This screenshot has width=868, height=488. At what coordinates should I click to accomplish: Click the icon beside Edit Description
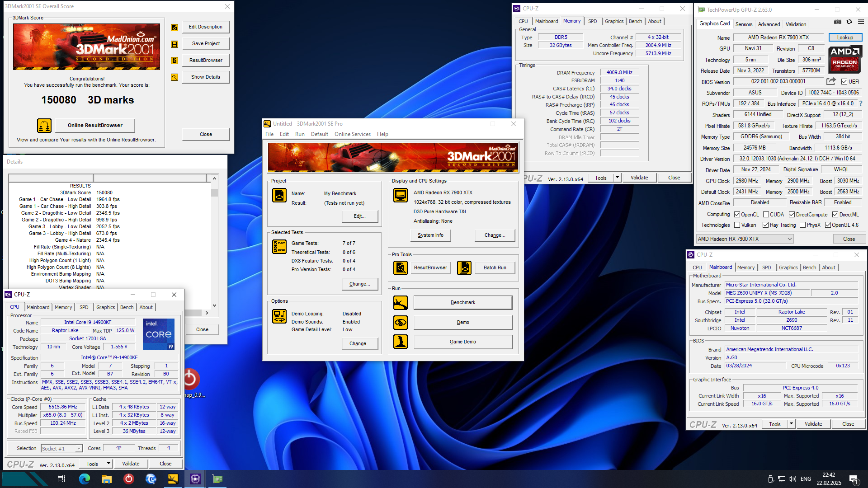(x=175, y=27)
